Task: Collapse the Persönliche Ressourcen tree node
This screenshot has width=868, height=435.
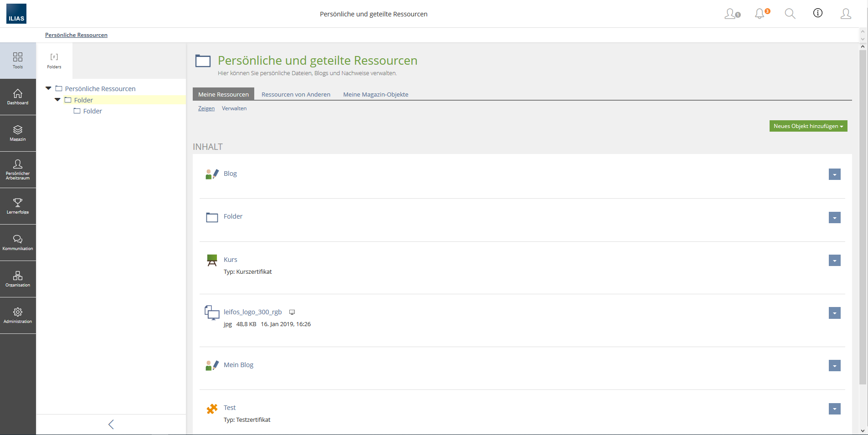Action: [48, 88]
